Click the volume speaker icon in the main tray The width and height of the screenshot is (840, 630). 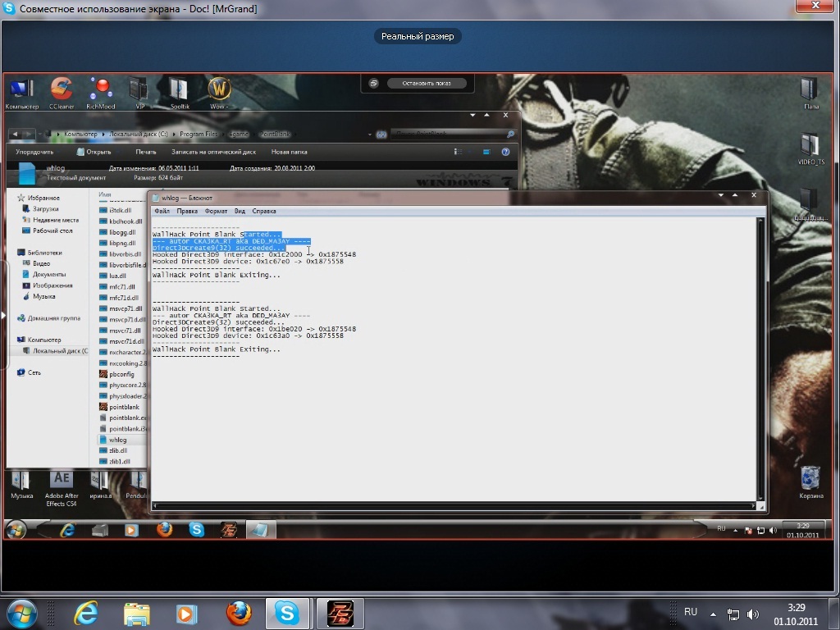(x=753, y=614)
